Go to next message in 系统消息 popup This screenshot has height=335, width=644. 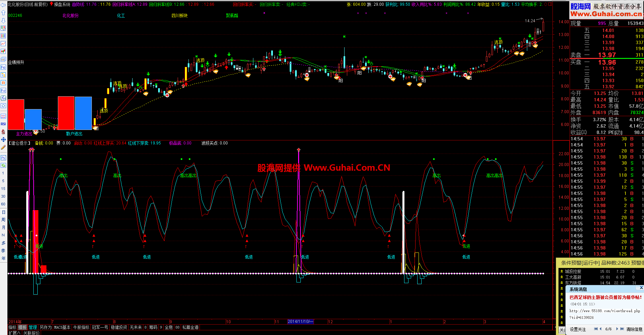click(x=617, y=329)
